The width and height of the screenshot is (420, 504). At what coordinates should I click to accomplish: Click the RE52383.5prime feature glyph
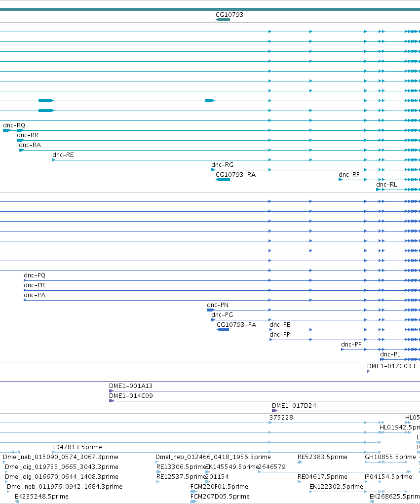pos(300,462)
